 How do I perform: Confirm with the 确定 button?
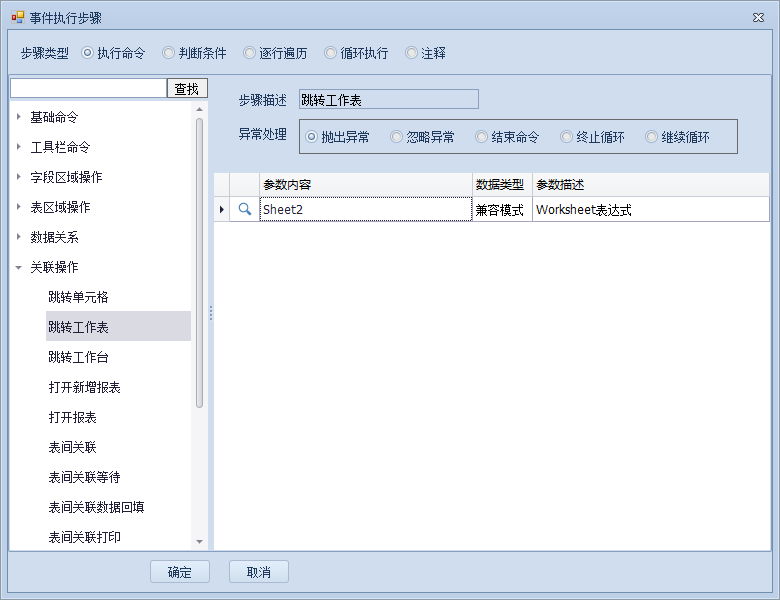point(180,572)
